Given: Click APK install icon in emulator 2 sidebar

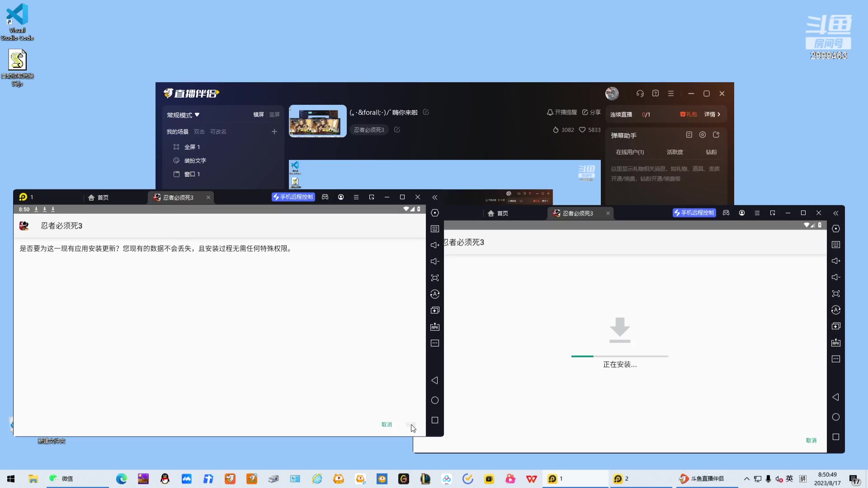Looking at the screenshot, I should (836, 343).
